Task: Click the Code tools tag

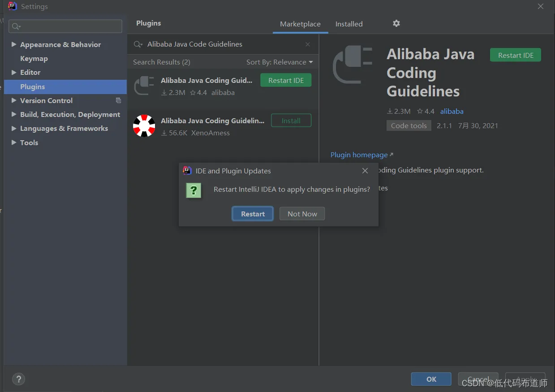Action: [x=409, y=125]
